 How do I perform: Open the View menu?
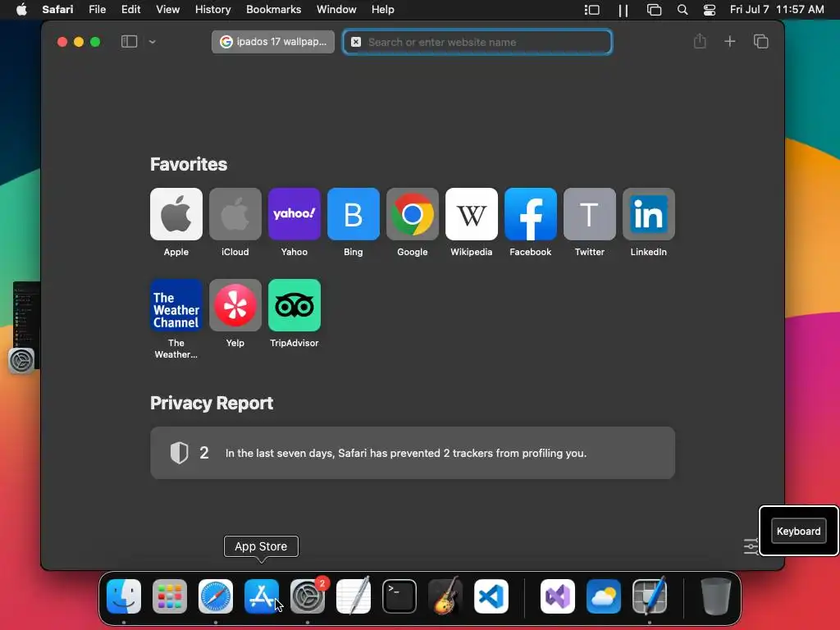[167, 10]
